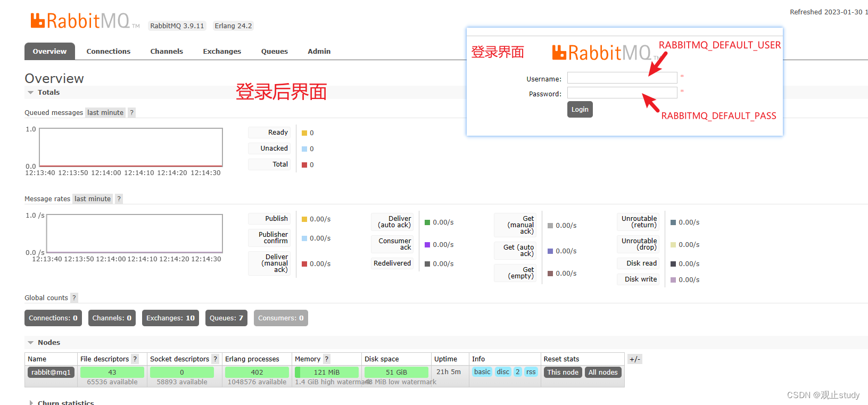The height and width of the screenshot is (405, 868).
Task: Click the yellow Ready legend swatch
Action: (x=304, y=133)
